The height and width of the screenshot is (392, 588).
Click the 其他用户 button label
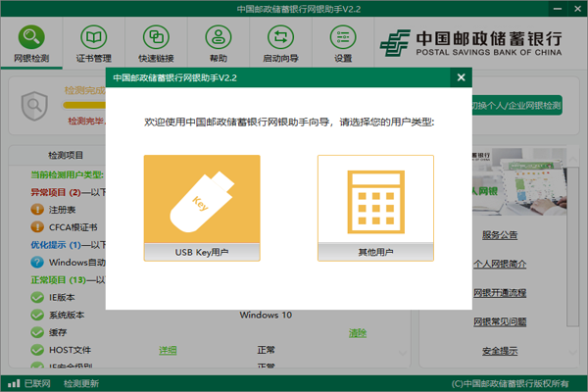pyautogui.click(x=375, y=253)
